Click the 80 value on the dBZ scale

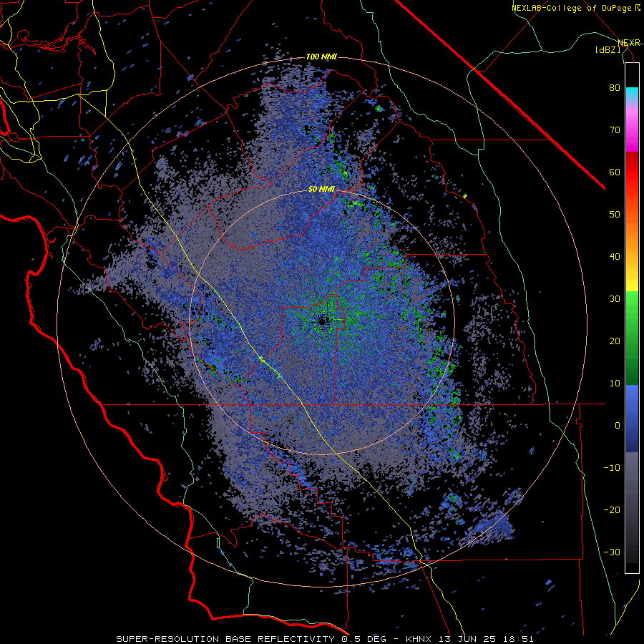pos(615,88)
